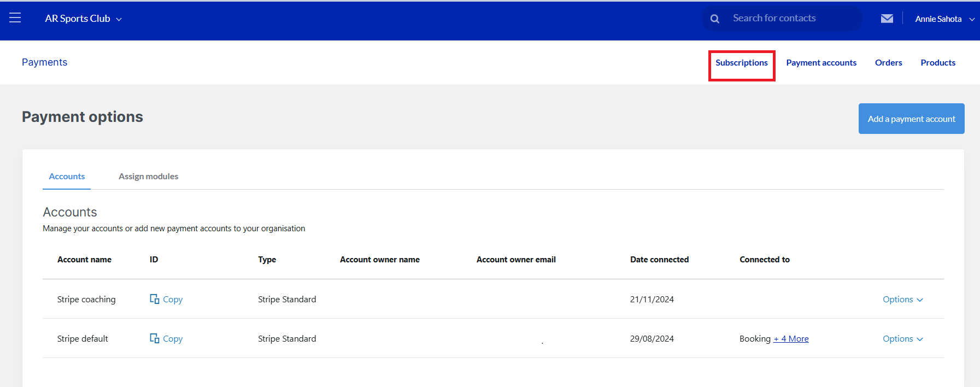This screenshot has height=387, width=980.
Task: Show the +4 More connected modules
Action: point(791,339)
